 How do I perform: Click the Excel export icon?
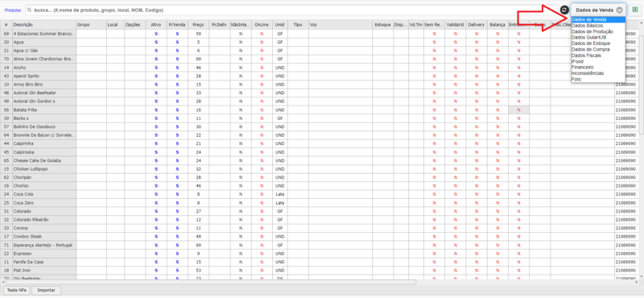point(634,10)
